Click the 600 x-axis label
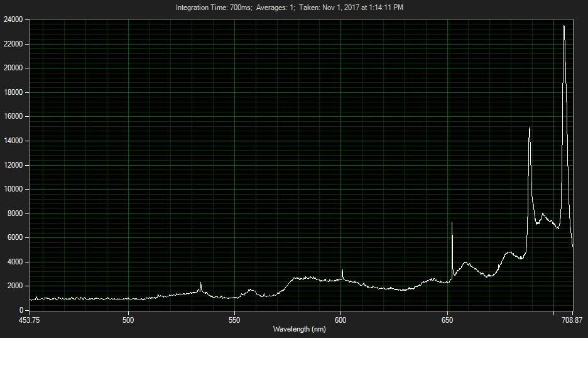This screenshot has height=378, width=588. (x=340, y=320)
